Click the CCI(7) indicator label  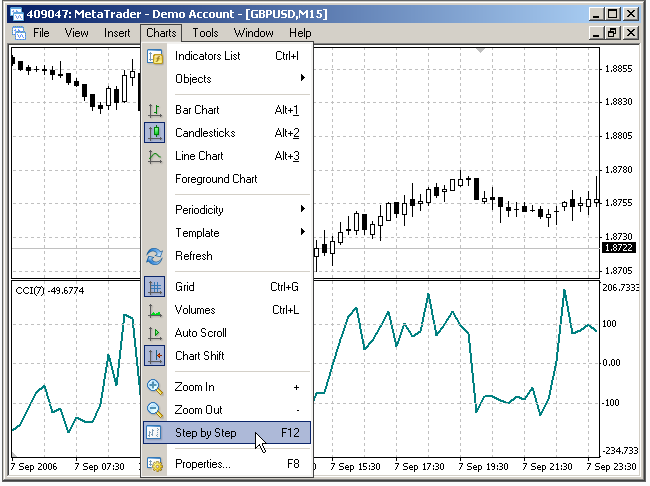[50, 291]
